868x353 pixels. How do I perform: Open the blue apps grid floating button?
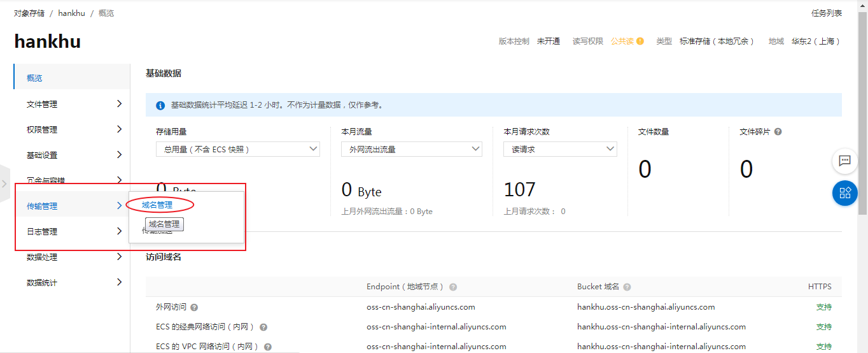(844, 193)
